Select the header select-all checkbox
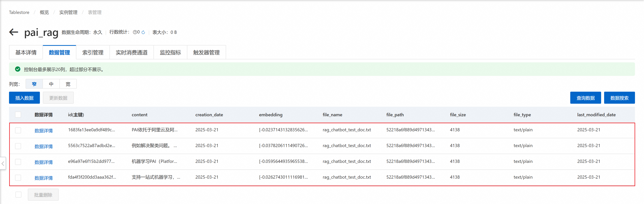Screen dimensions: 644x204 tap(18, 115)
